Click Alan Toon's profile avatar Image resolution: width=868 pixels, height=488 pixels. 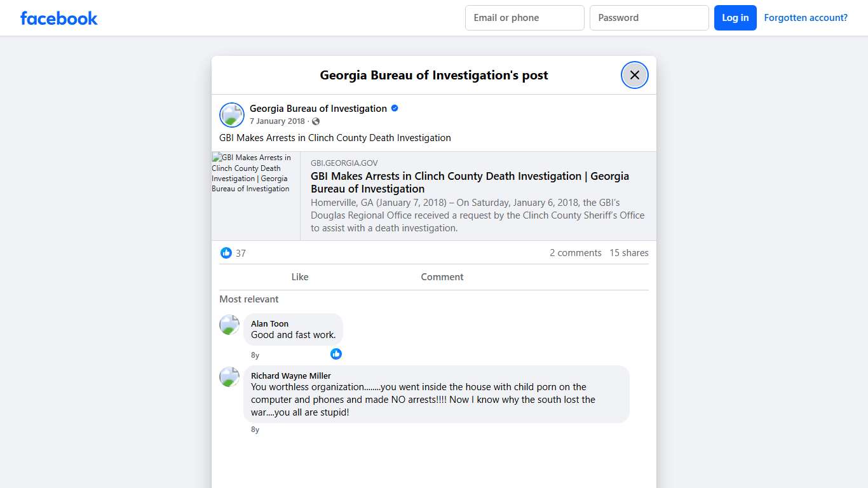(229, 325)
